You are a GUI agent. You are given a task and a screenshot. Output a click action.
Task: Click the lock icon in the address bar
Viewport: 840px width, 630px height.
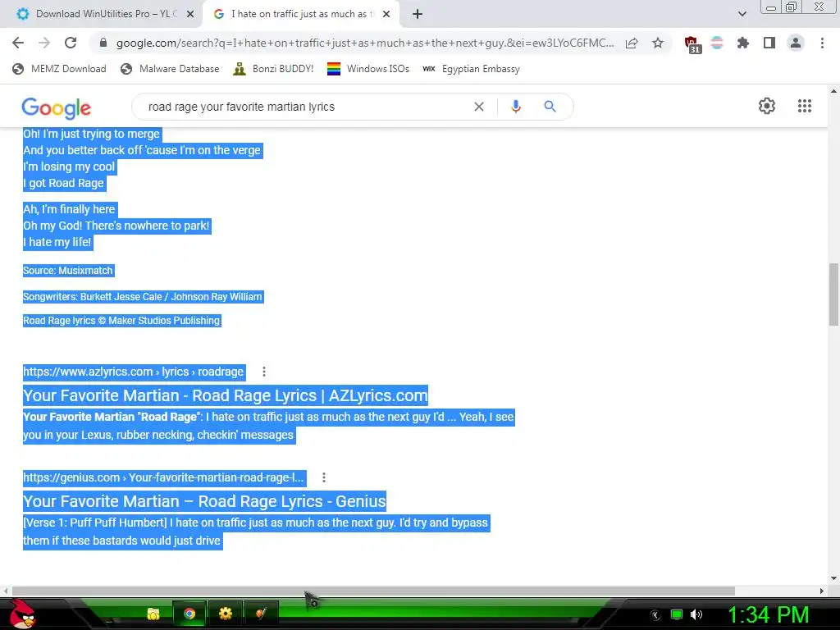(103, 43)
